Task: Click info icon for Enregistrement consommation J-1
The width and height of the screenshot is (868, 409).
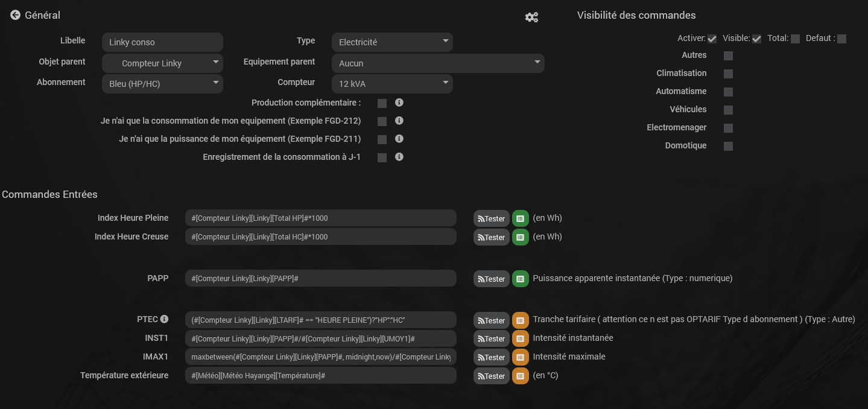Action: (399, 157)
